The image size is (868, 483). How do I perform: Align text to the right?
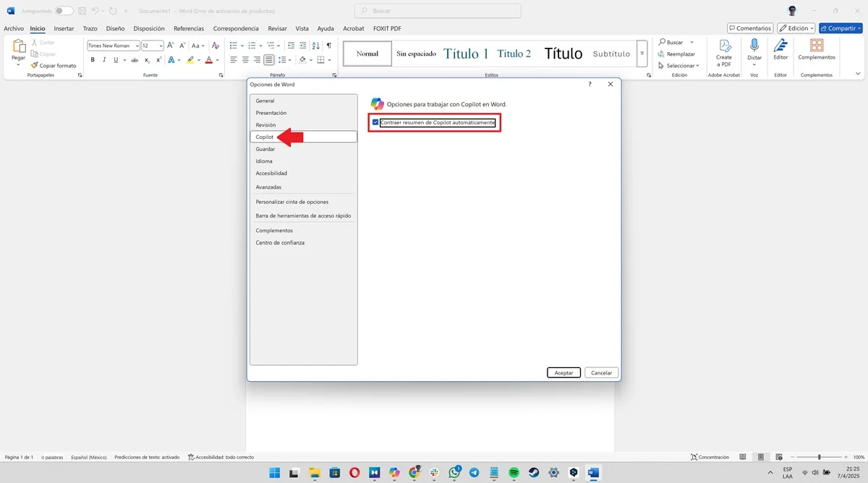[257, 60]
